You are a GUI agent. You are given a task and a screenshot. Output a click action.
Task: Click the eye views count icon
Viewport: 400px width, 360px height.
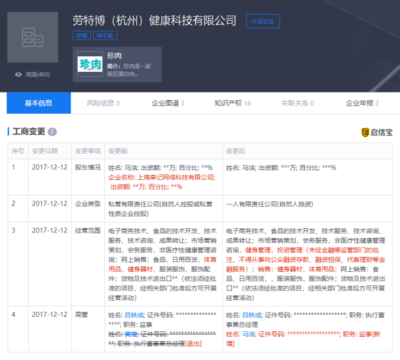click(19, 74)
